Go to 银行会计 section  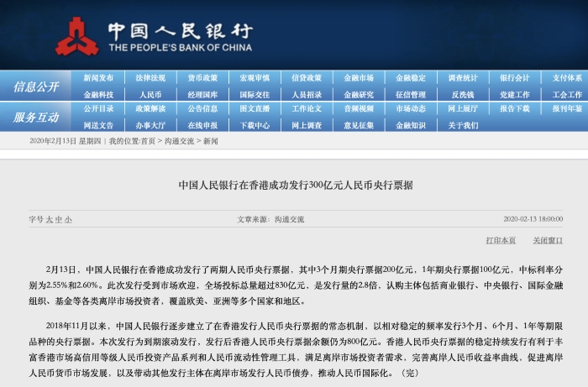coord(514,78)
